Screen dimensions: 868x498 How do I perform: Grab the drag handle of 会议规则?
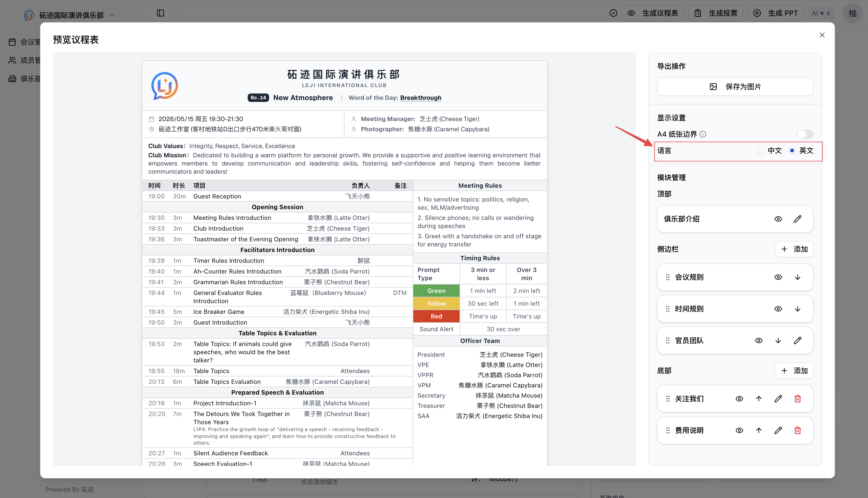coord(667,277)
